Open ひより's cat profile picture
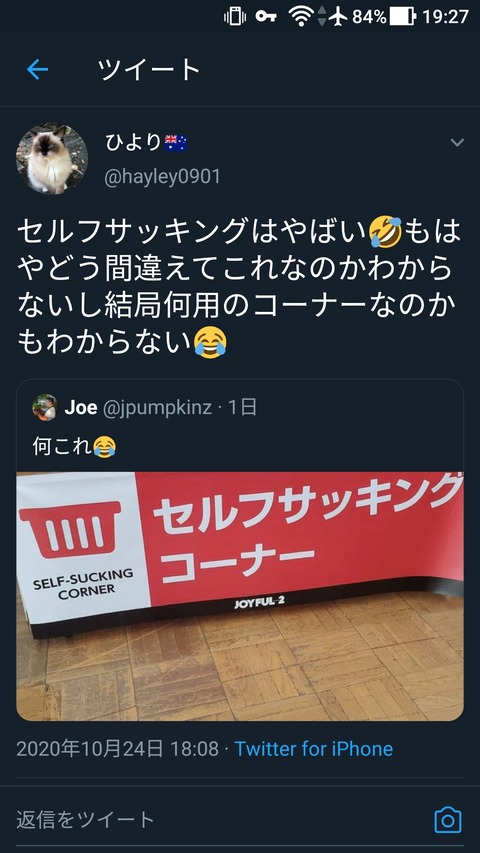480x853 pixels. (x=52, y=158)
